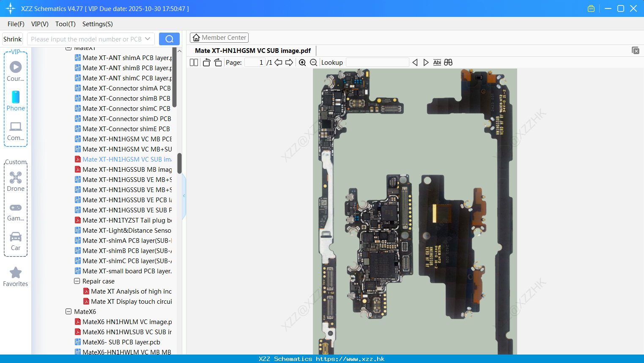Open the Favorites star
644x363 pixels.
(16, 277)
